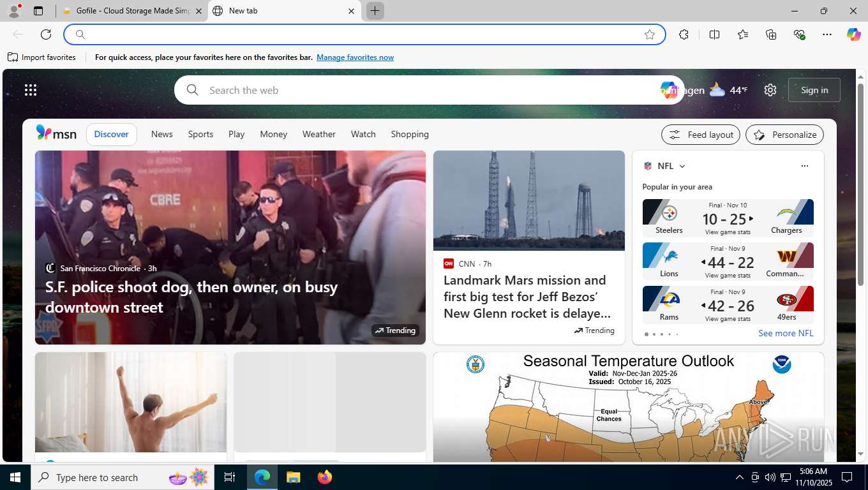
Task: Open Browser essentials heart icon
Action: [799, 34]
